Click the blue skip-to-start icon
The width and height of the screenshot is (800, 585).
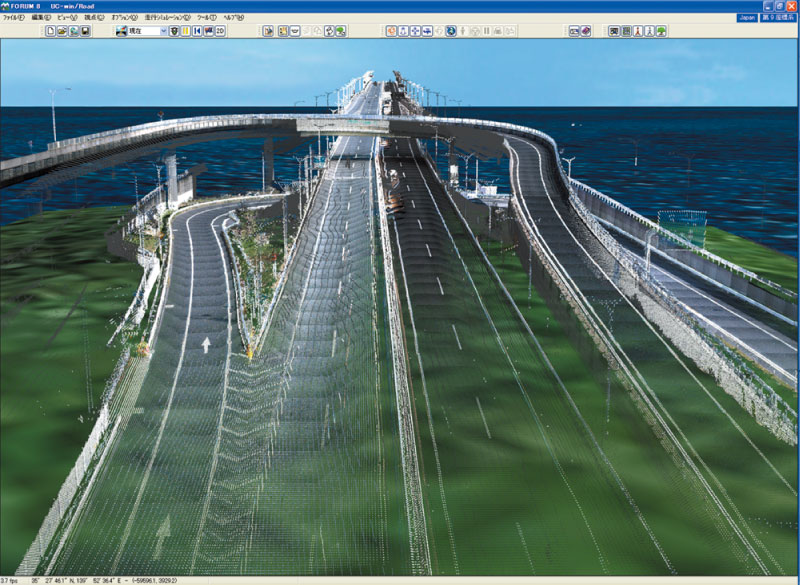[197, 31]
